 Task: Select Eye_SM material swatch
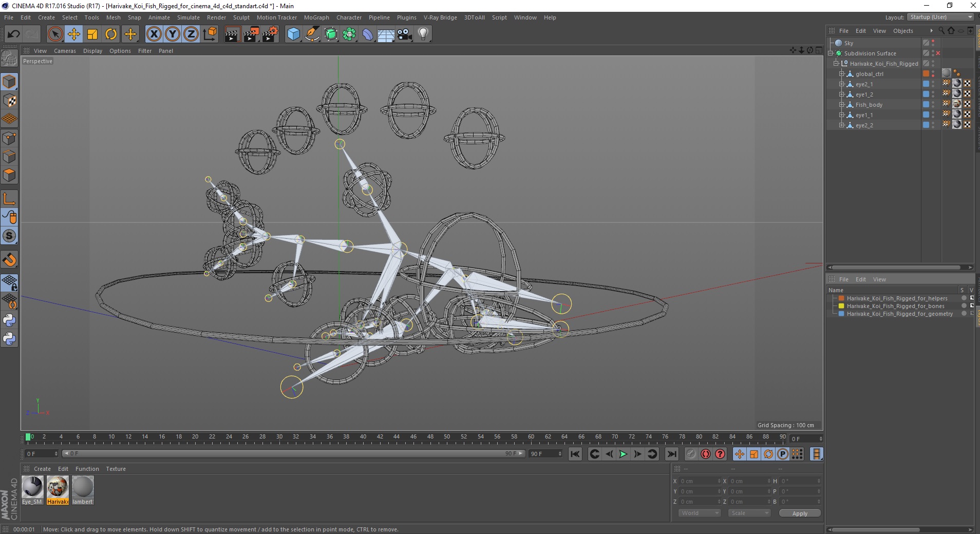point(32,490)
